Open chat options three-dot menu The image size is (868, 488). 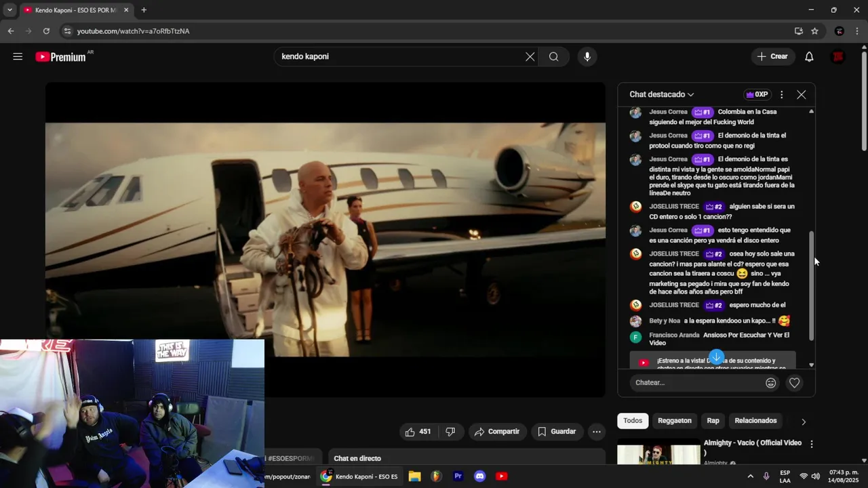(x=781, y=95)
